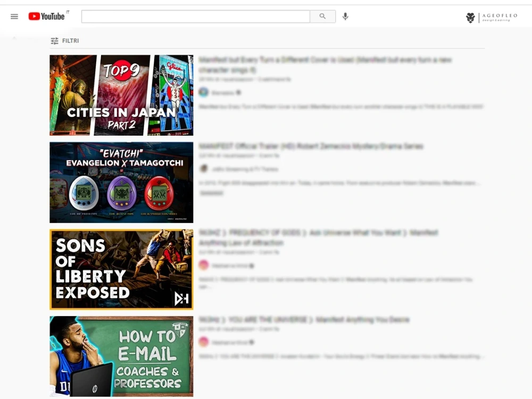
Task: Open the FILTRI filters button
Action: click(65, 41)
